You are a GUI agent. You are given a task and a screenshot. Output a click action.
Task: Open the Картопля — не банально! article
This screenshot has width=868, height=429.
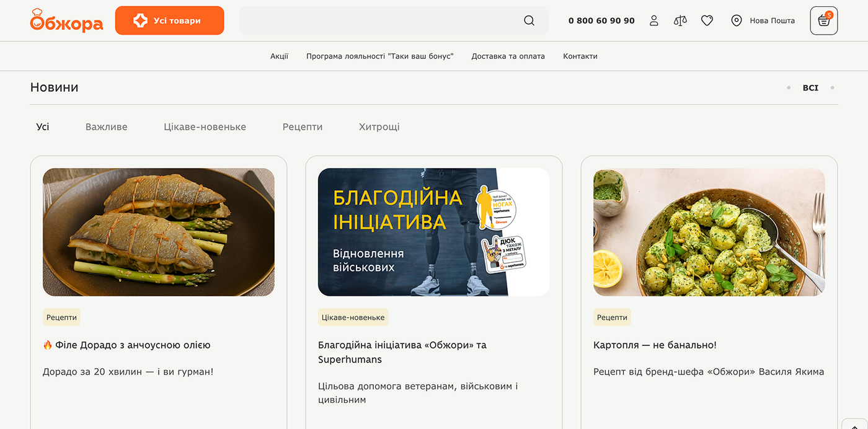click(x=655, y=345)
